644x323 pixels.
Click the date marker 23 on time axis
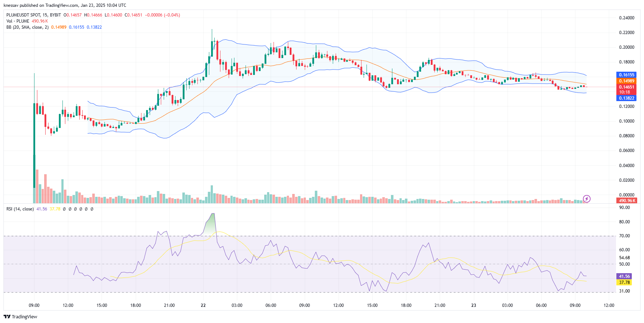click(473, 305)
